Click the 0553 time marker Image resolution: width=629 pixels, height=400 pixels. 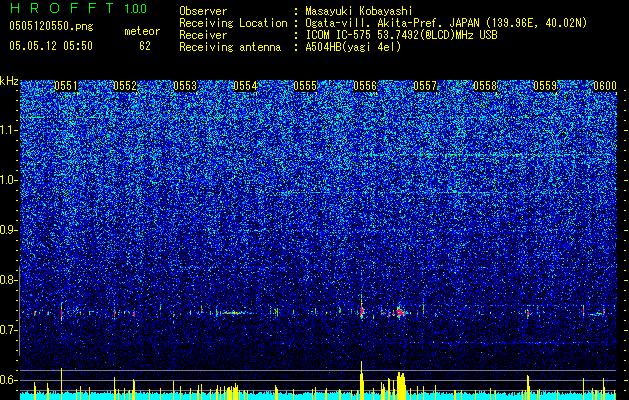click(185, 86)
